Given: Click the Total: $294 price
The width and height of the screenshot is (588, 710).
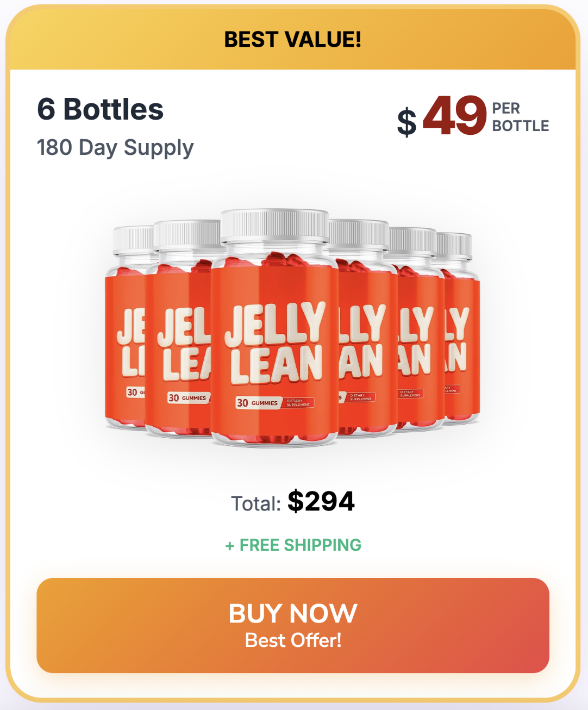Looking at the screenshot, I should (293, 501).
